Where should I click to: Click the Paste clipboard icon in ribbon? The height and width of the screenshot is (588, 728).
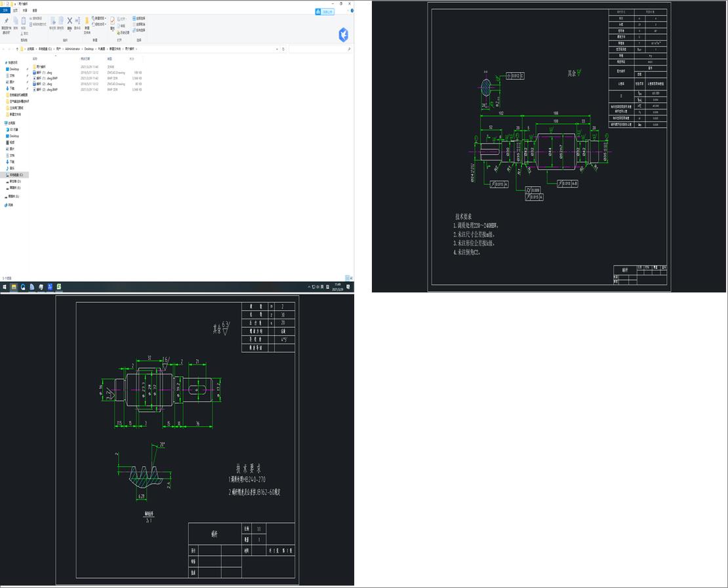(x=23, y=22)
